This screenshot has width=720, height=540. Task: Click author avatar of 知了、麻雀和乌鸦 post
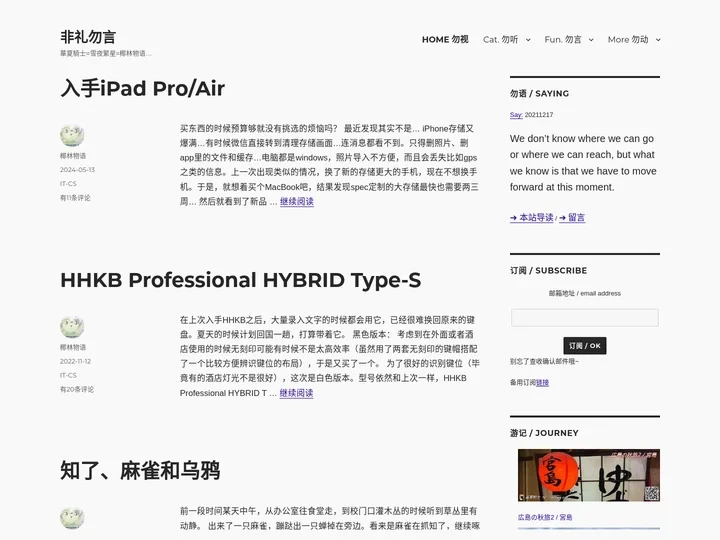72,518
